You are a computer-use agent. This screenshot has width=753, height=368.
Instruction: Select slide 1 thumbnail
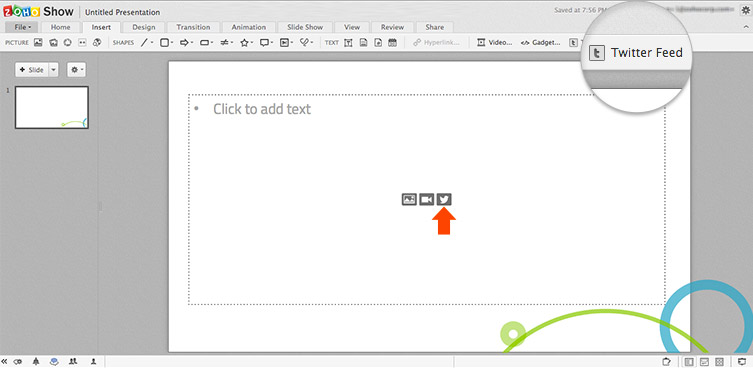(x=52, y=107)
